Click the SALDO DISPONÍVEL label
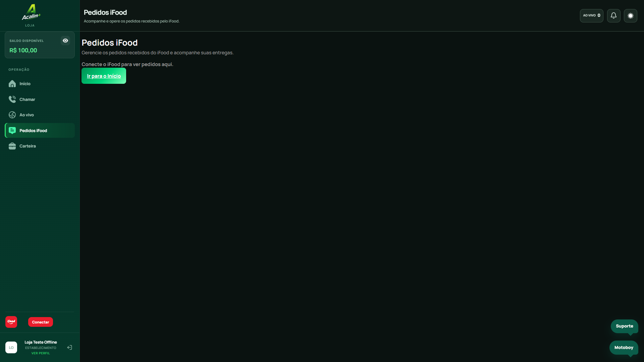This screenshot has height=362, width=644. (x=26, y=41)
